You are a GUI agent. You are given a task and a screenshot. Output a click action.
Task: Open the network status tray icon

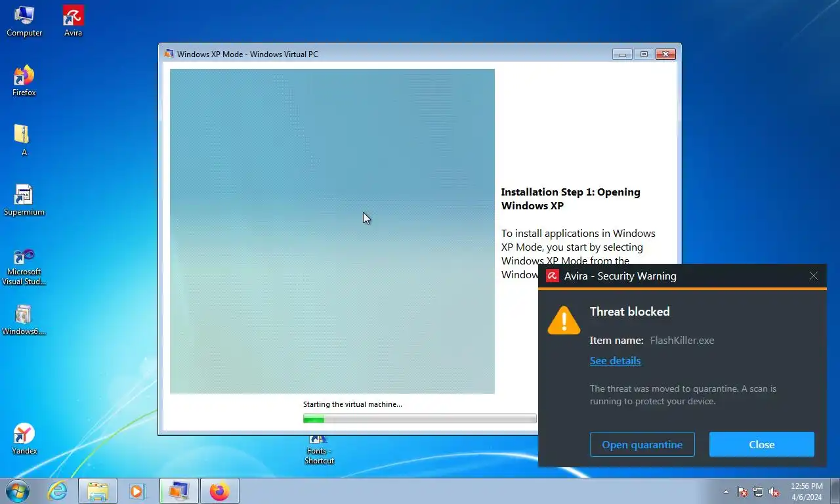(758, 492)
